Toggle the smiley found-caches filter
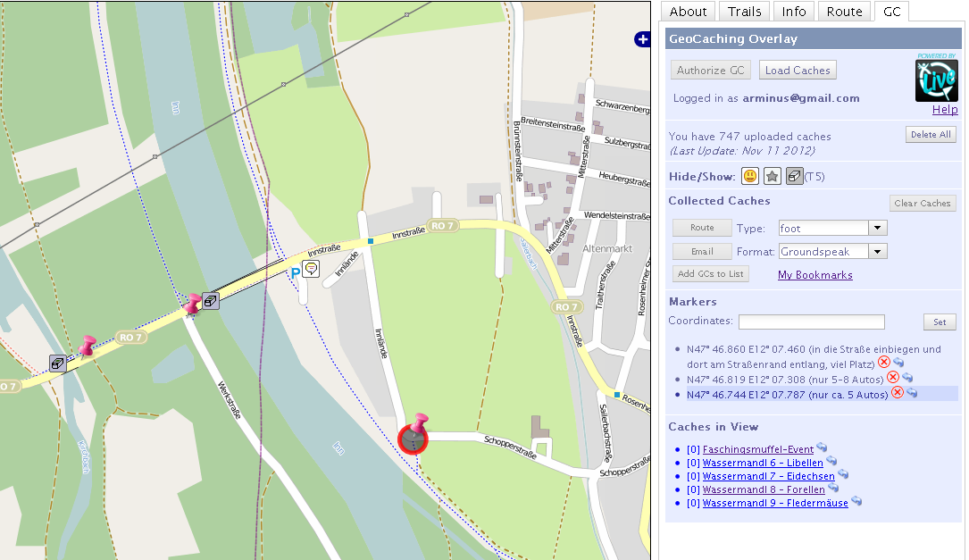Screen dimensions: 969x560 coord(749,177)
